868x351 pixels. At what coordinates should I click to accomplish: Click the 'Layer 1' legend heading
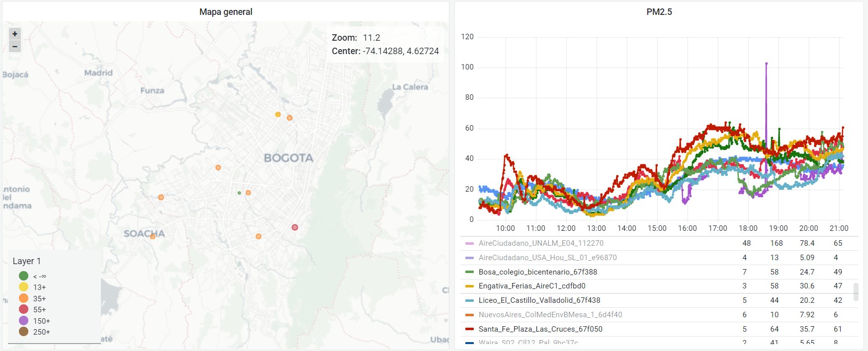click(27, 261)
